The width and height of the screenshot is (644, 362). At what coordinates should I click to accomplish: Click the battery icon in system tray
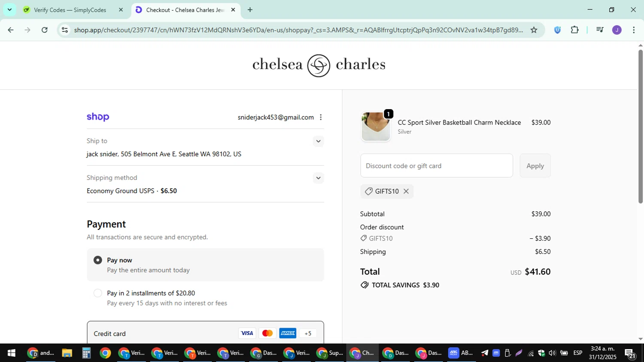(x=564, y=353)
